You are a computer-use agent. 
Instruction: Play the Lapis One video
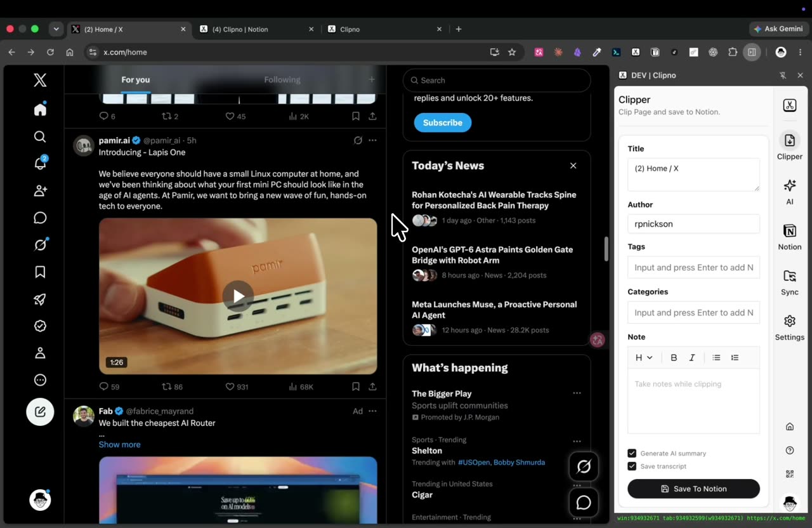tap(238, 296)
